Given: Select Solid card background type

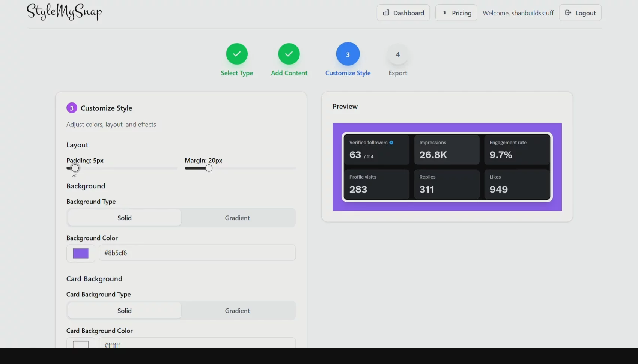Looking at the screenshot, I should (124, 311).
